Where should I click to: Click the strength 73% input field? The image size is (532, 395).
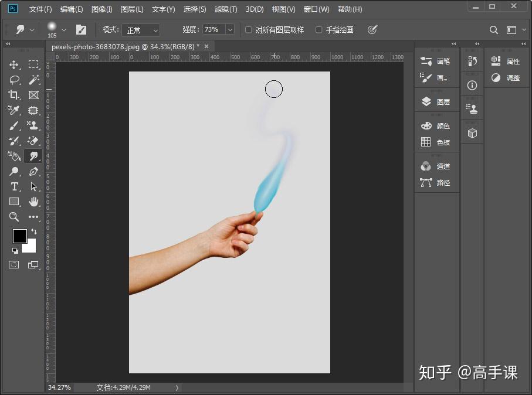(214, 30)
